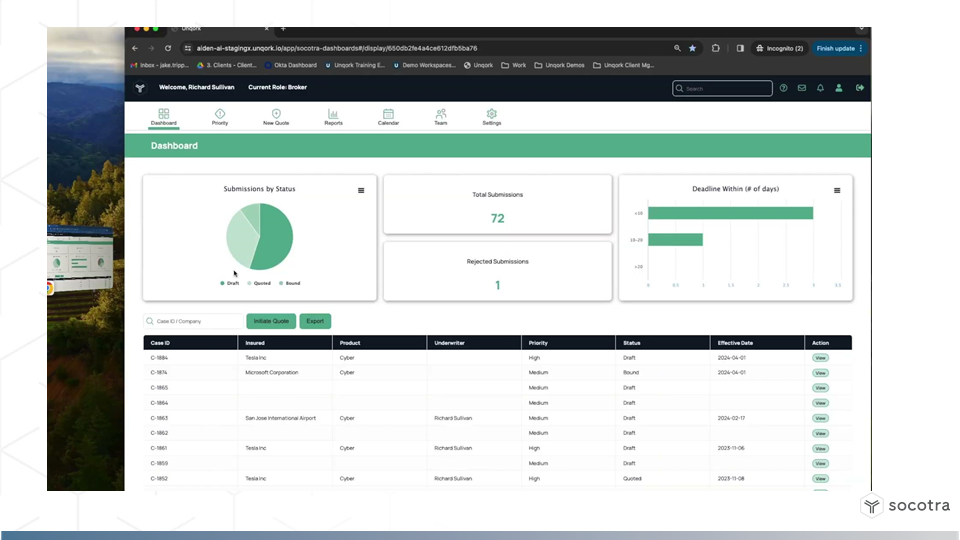Screen dimensions: 960x540
Task: Open the notifications bell icon
Action: point(820,88)
